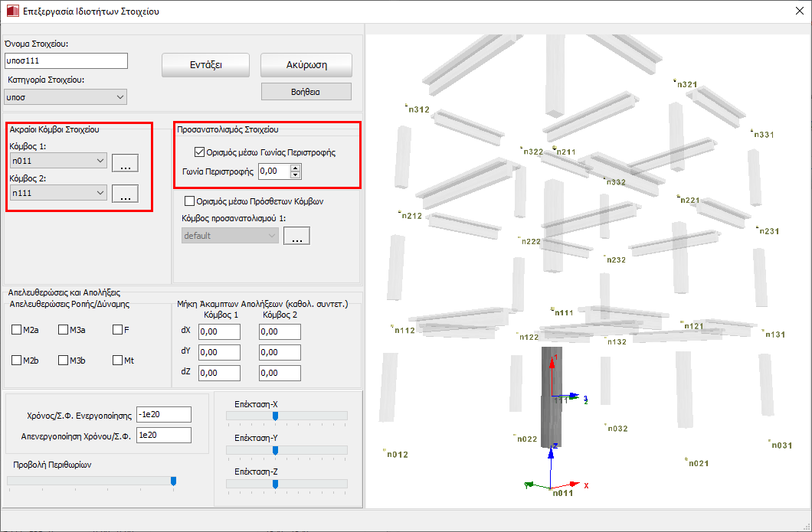Toggle Ορισμός μέσω Γωνίας Περιστροφής checkbox
Viewport: 812px width, 532px height.
[201, 152]
